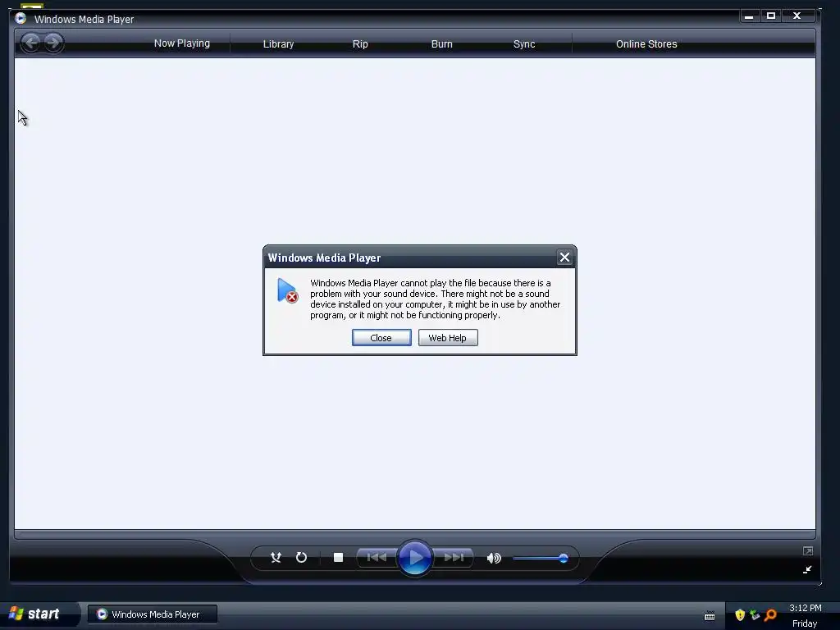Click the Back navigation arrow
Image resolution: width=840 pixels, height=630 pixels.
pos(31,43)
